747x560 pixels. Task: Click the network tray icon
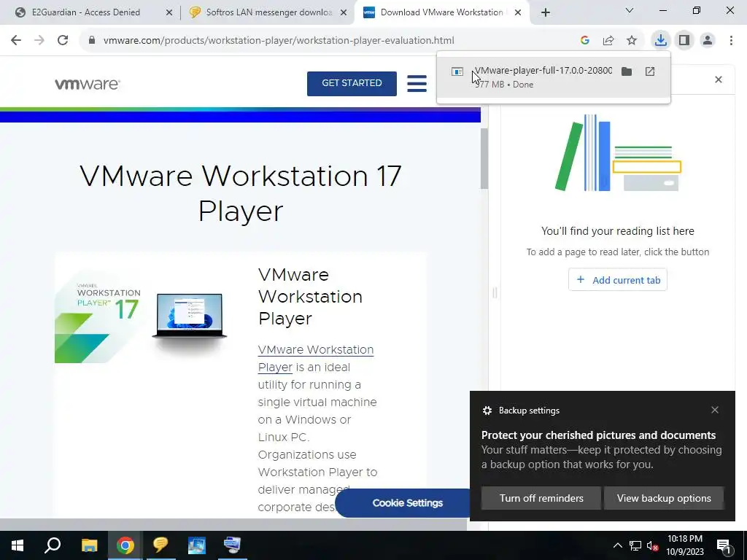pyautogui.click(x=635, y=545)
